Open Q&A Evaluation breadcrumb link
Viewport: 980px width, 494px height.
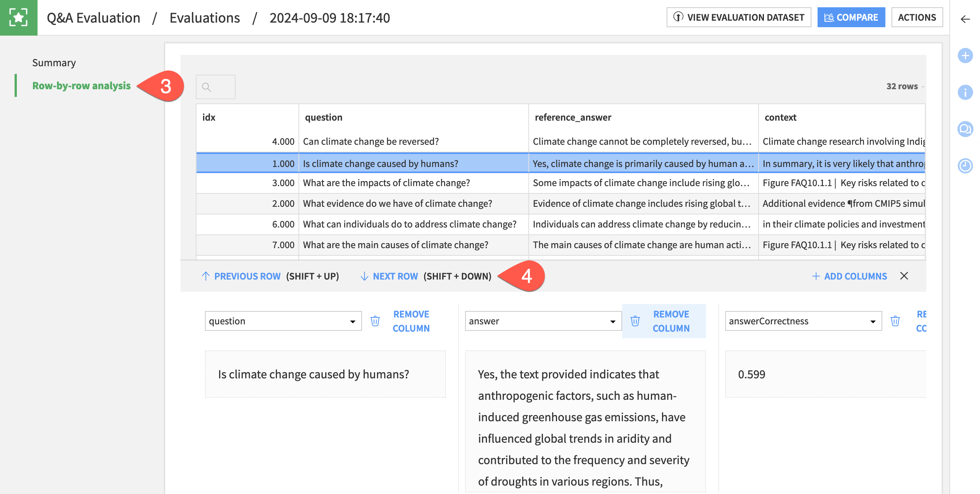93,18
